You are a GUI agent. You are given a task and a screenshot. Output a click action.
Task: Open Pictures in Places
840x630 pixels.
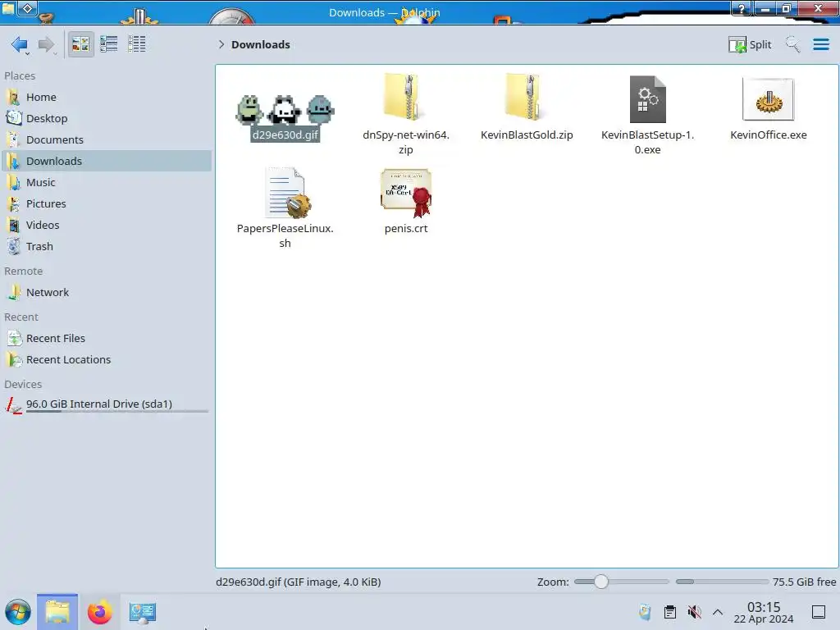tap(106, 204)
